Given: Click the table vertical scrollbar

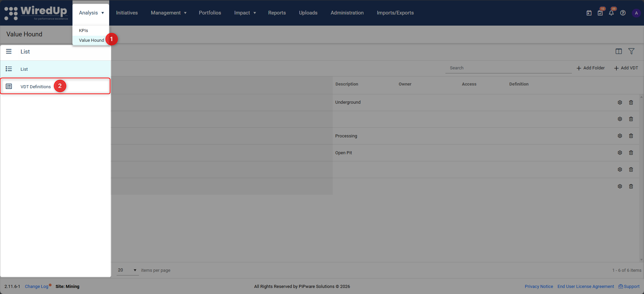Looking at the screenshot, I should 641,178.
